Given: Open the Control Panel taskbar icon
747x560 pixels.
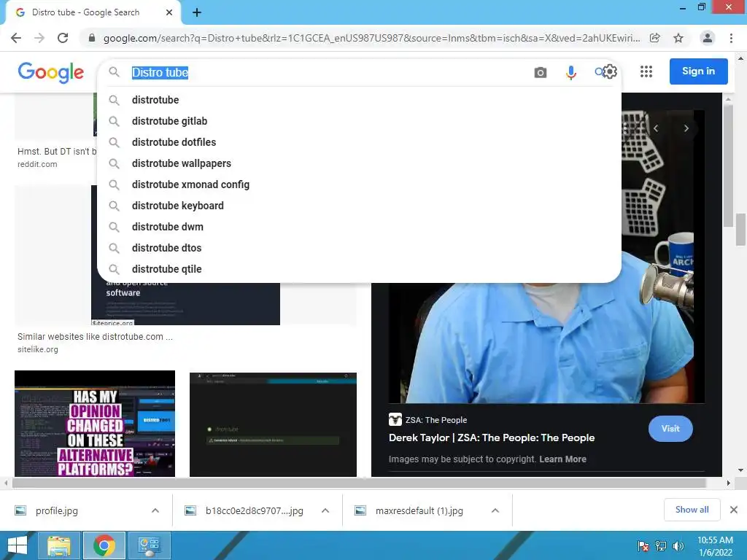Looking at the screenshot, I should [149, 545].
